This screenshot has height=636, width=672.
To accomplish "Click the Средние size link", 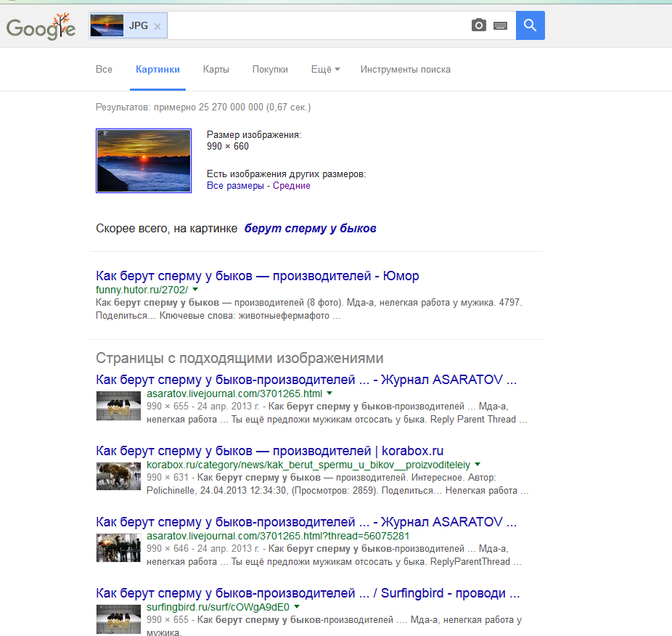I will [x=292, y=186].
